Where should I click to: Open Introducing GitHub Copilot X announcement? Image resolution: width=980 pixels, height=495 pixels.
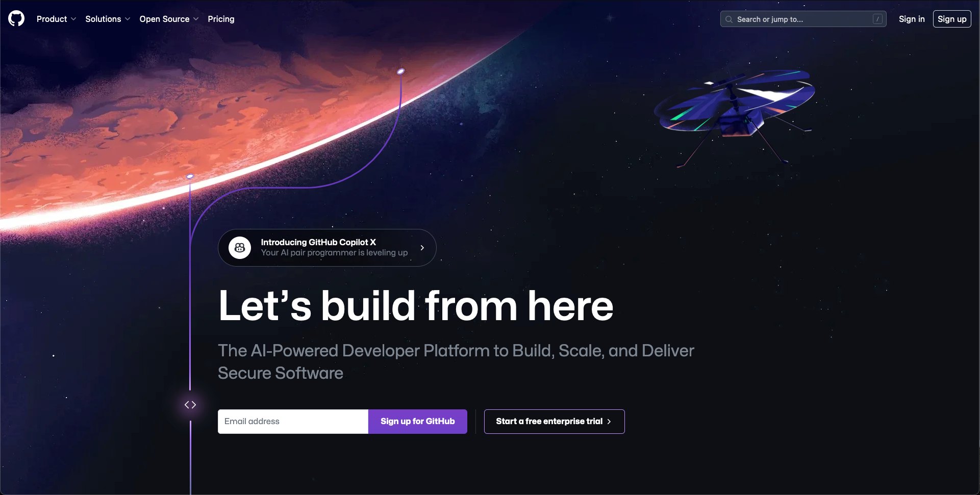click(327, 248)
